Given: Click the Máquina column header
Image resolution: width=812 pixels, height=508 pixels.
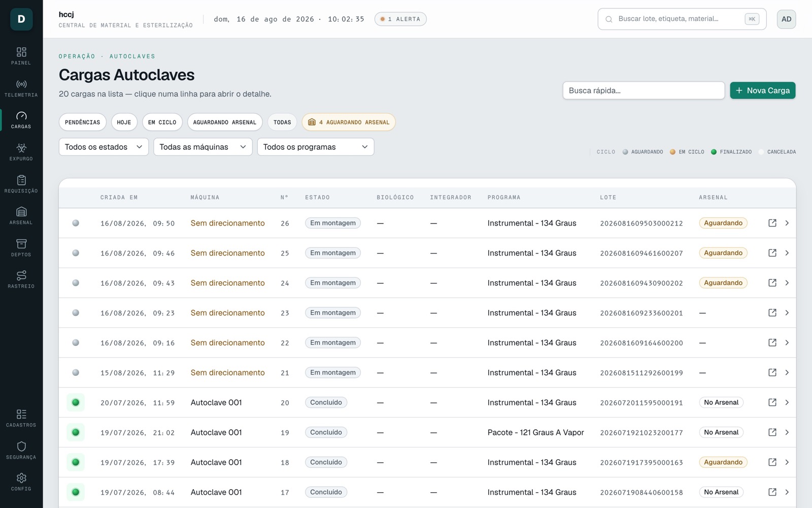Looking at the screenshot, I should tap(205, 198).
